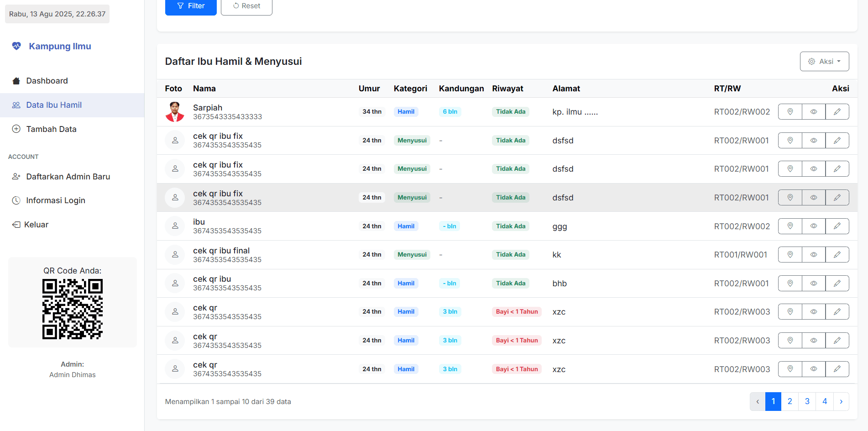This screenshot has width=868, height=431.
Task: Click the address kk
Action: 557,255
